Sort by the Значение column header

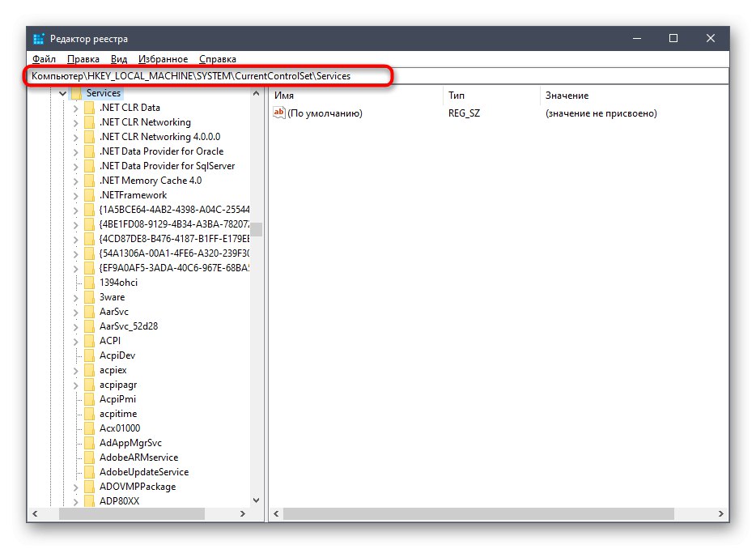[634, 96]
